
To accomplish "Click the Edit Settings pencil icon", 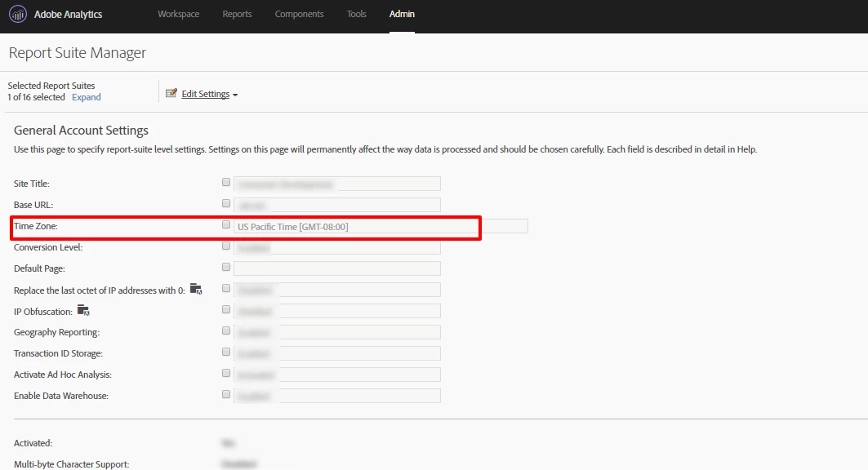I will 171,94.
